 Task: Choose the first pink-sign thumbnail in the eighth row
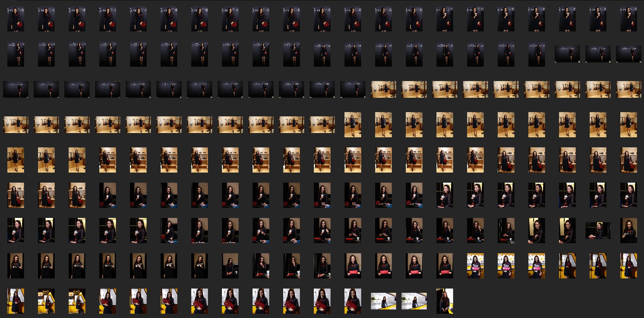(475, 266)
